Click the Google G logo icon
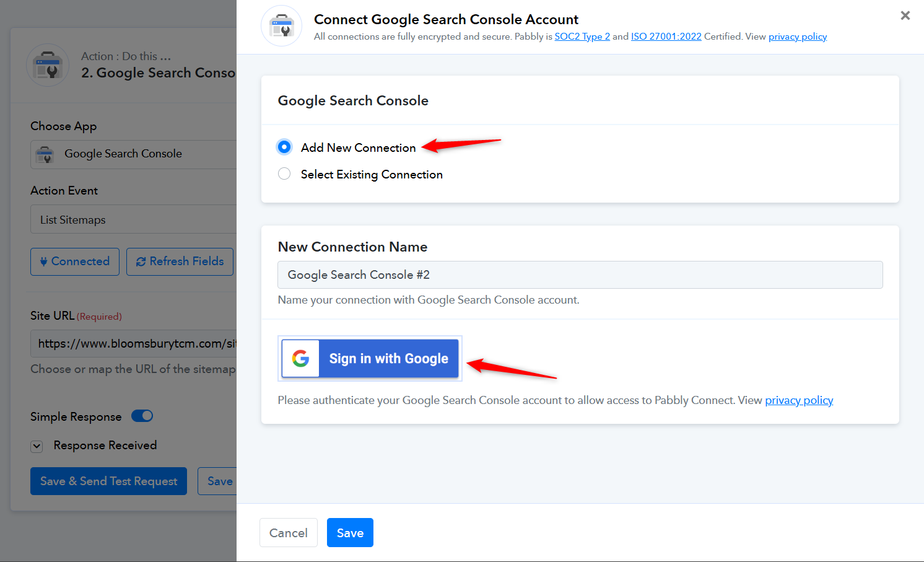Image resolution: width=924 pixels, height=562 pixels. click(300, 358)
